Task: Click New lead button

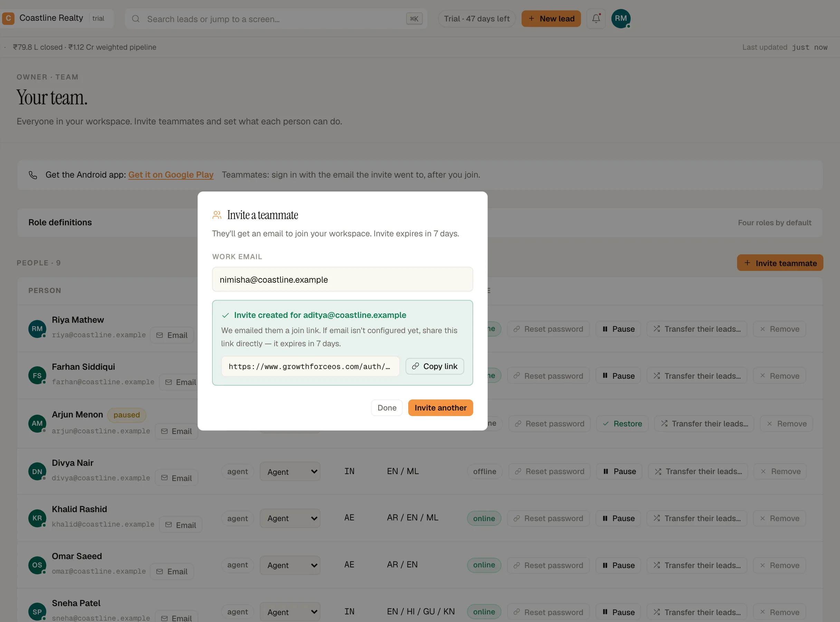Action: pyautogui.click(x=551, y=18)
